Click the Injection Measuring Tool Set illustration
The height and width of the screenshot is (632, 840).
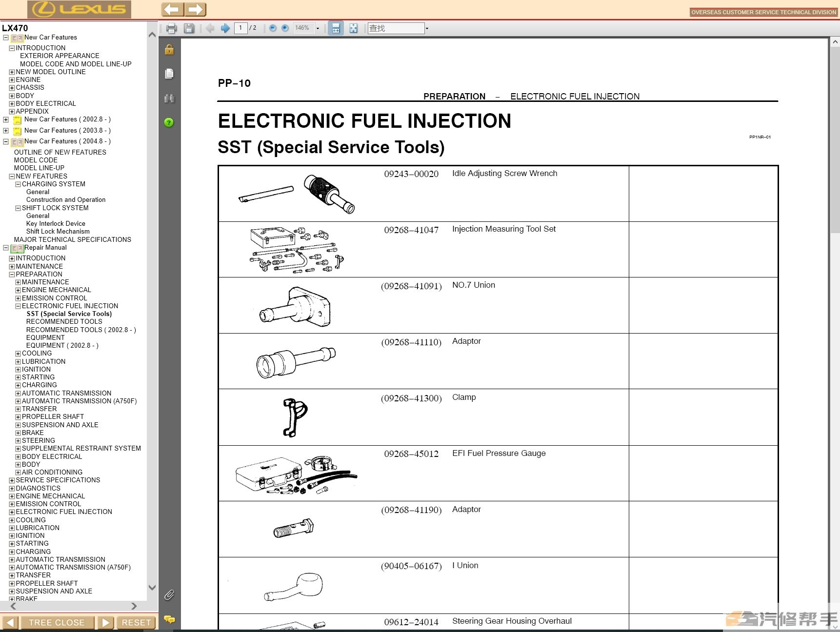click(297, 250)
